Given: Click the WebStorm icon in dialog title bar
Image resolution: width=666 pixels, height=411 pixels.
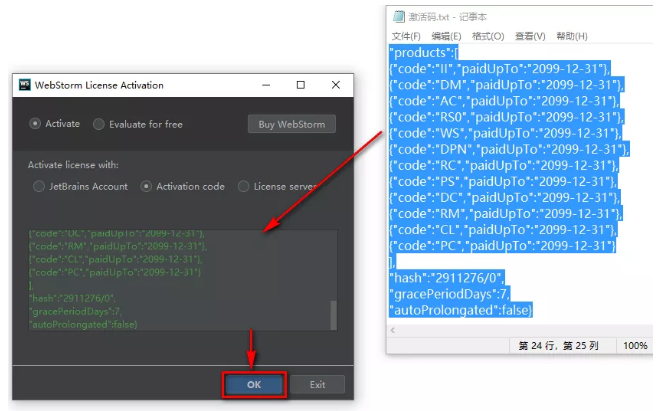Looking at the screenshot, I should tap(25, 84).
